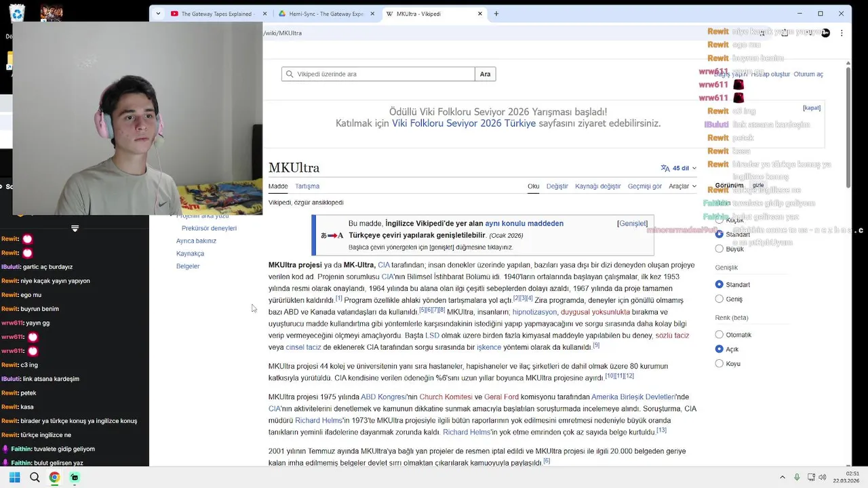Close the banner with kapat link
Image resolution: width=868 pixels, height=488 pixels.
[x=812, y=108]
